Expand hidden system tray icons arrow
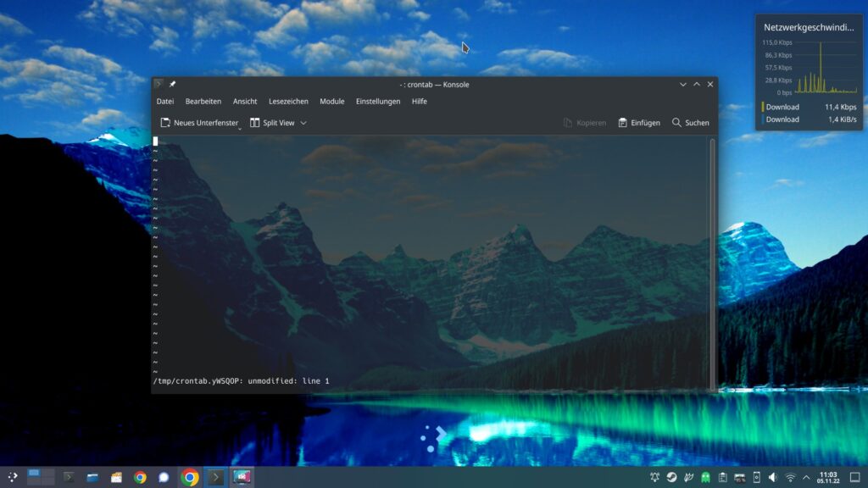Viewport: 868px width, 488px height. (x=806, y=478)
